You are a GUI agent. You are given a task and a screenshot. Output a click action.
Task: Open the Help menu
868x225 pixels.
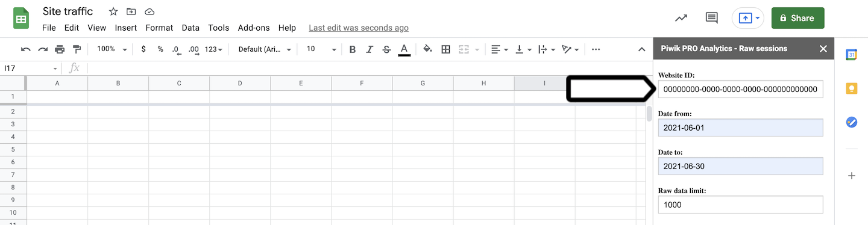click(287, 28)
